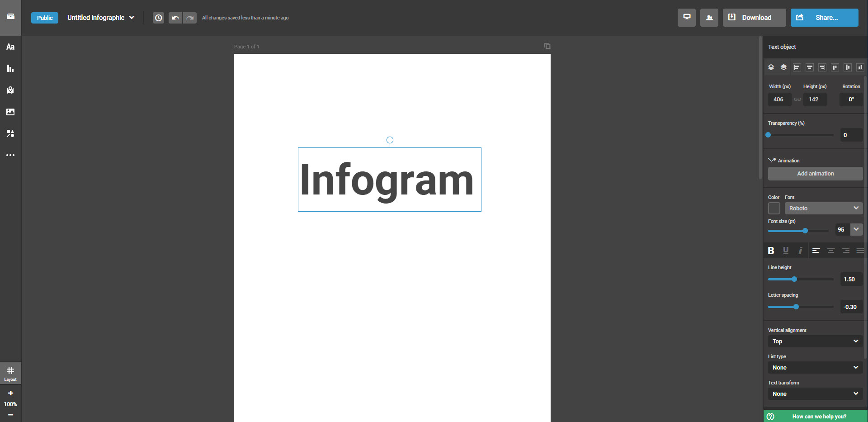The height and width of the screenshot is (422, 868).
Task: Align object to the right edge
Action: [x=822, y=67]
